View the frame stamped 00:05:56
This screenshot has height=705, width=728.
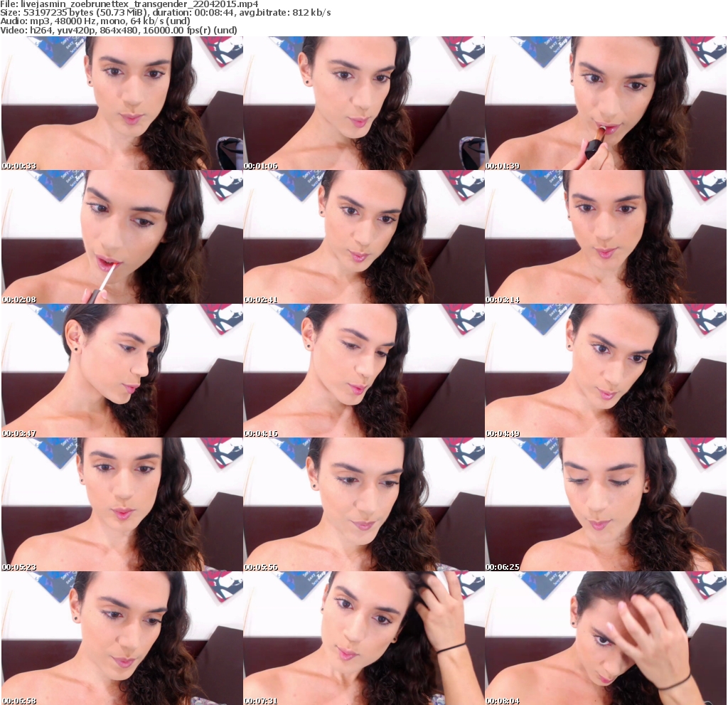click(x=364, y=504)
